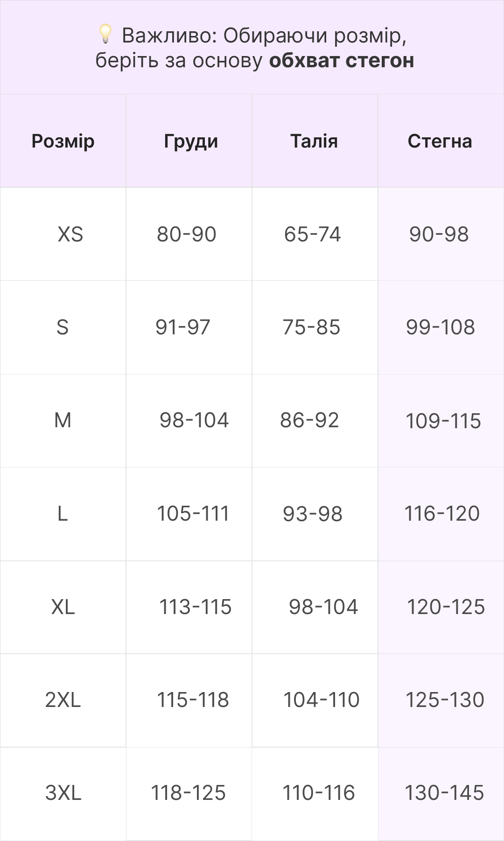
Task: Click the Стегна column header
Action: pyautogui.click(x=440, y=141)
